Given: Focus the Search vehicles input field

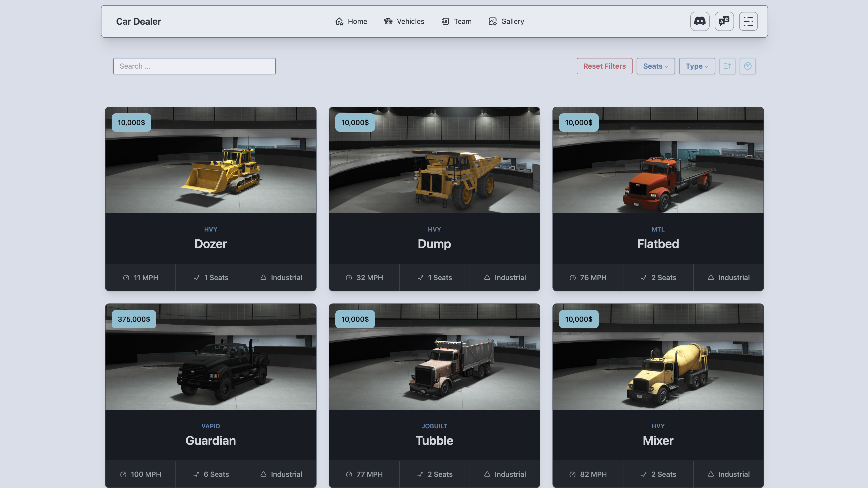Looking at the screenshot, I should [x=194, y=66].
